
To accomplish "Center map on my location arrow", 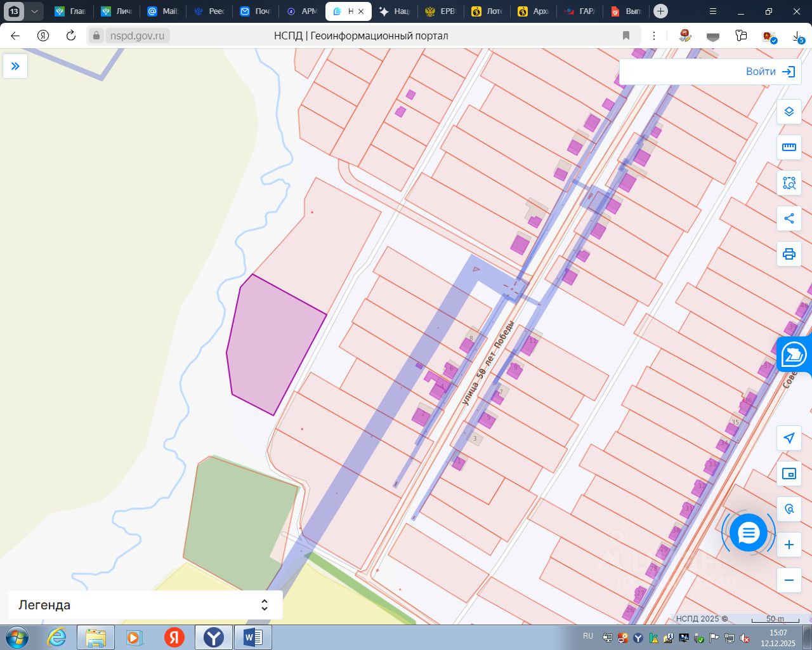I will click(789, 438).
